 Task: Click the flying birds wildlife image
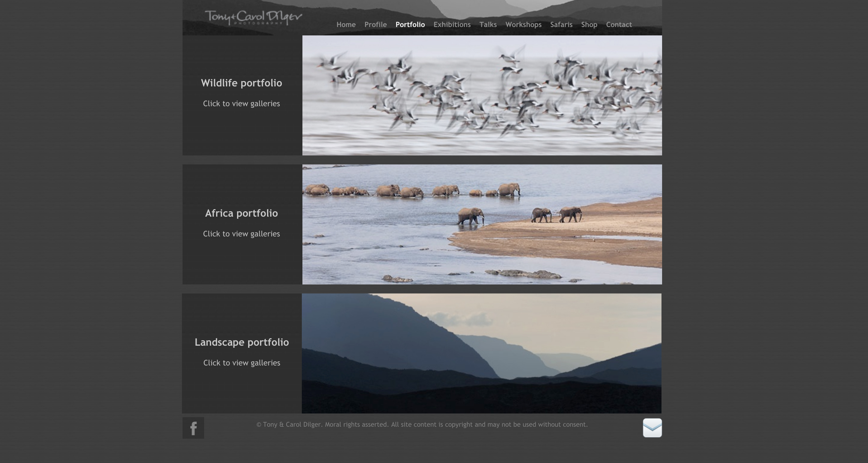click(482, 95)
